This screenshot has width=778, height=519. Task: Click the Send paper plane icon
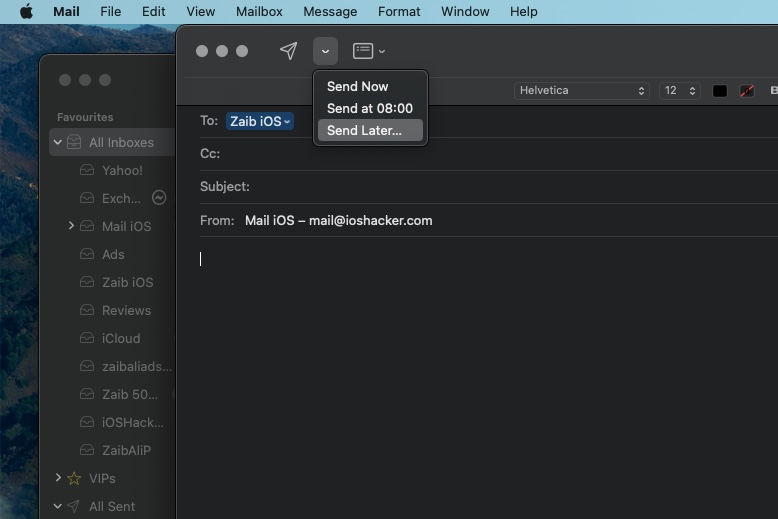point(288,51)
